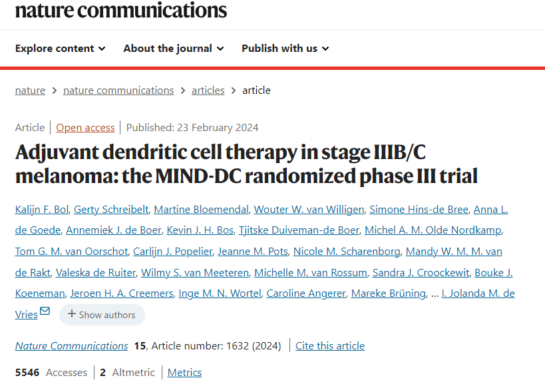Open the Open access link

(85, 128)
